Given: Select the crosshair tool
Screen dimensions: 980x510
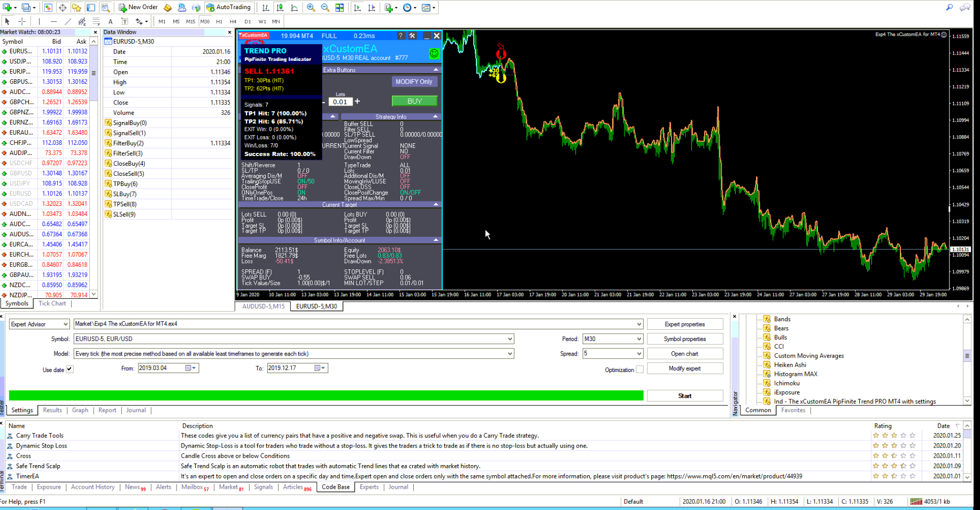Looking at the screenshot, I should coord(22,21).
